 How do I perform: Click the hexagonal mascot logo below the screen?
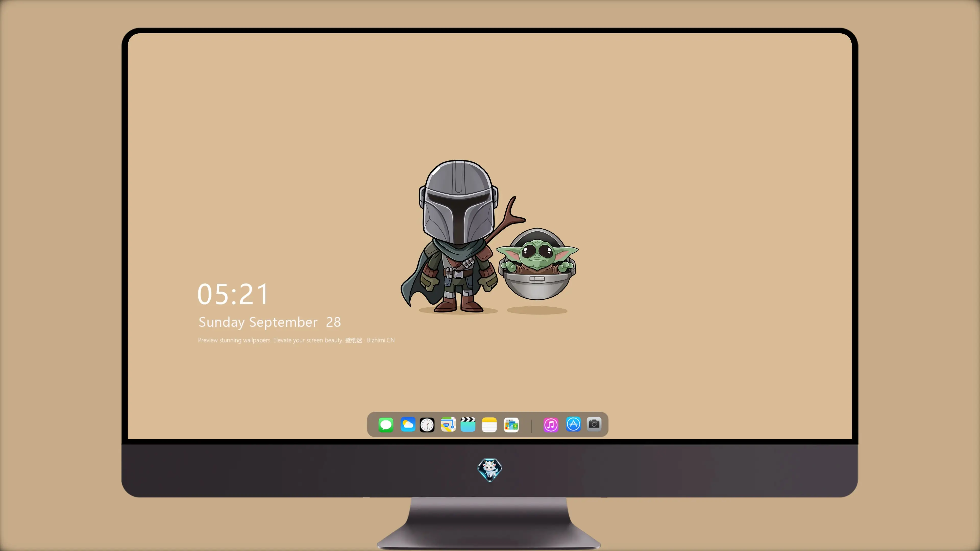(x=490, y=470)
